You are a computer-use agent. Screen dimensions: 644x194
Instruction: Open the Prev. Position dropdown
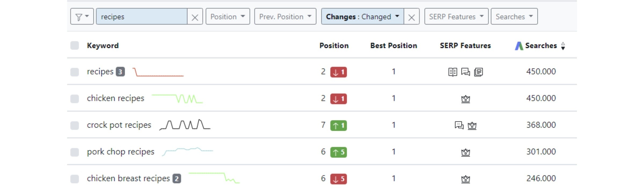tap(285, 17)
